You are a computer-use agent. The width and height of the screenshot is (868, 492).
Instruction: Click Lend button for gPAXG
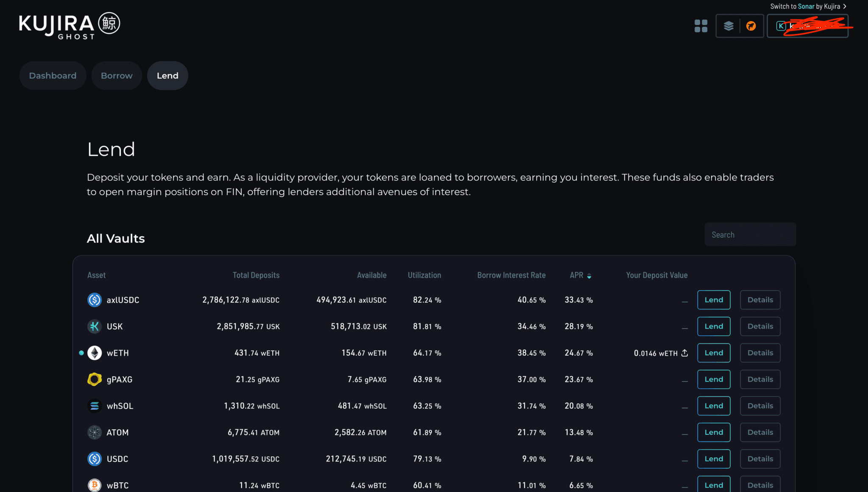(714, 379)
